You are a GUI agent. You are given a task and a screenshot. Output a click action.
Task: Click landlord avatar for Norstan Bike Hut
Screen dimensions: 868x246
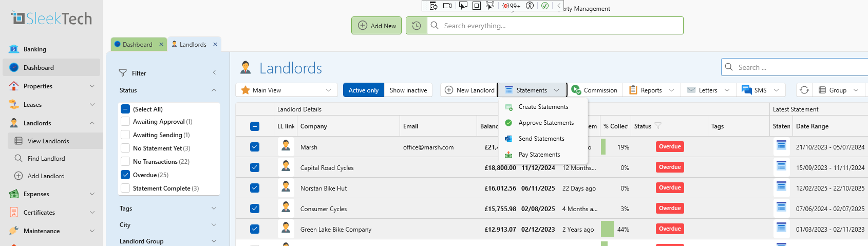click(286, 187)
